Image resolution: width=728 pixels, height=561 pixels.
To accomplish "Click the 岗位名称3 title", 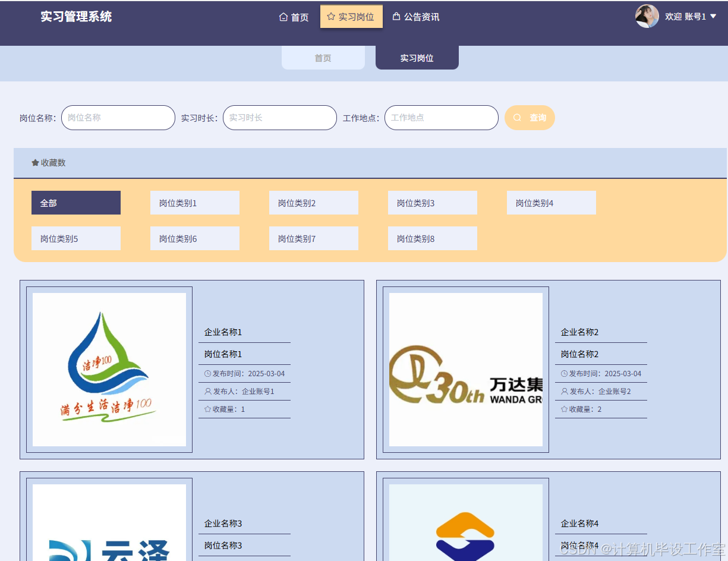I will [223, 546].
